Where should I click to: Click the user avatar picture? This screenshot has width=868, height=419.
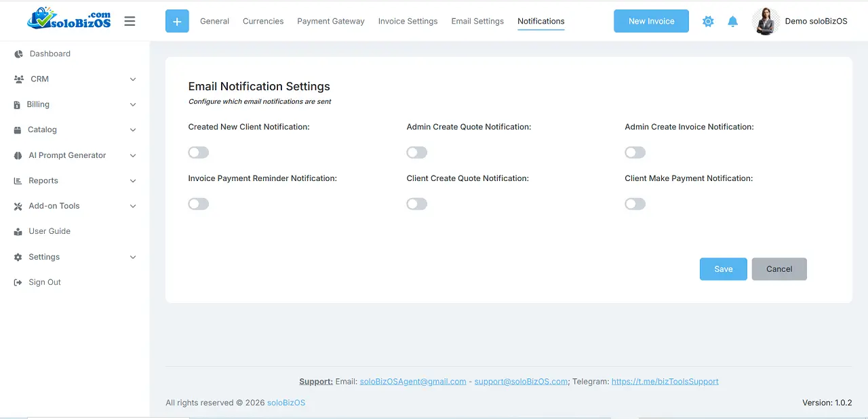click(766, 21)
